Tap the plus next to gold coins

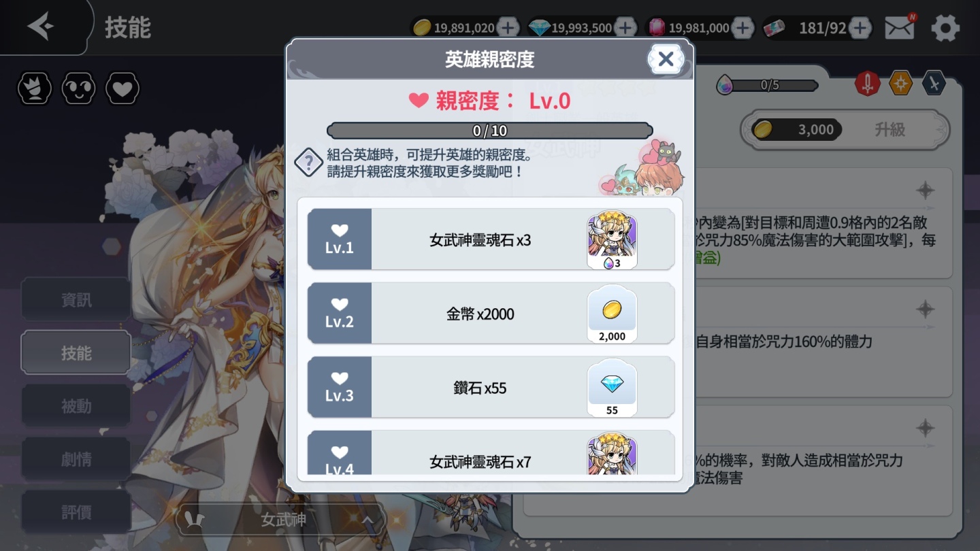pos(508,28)
